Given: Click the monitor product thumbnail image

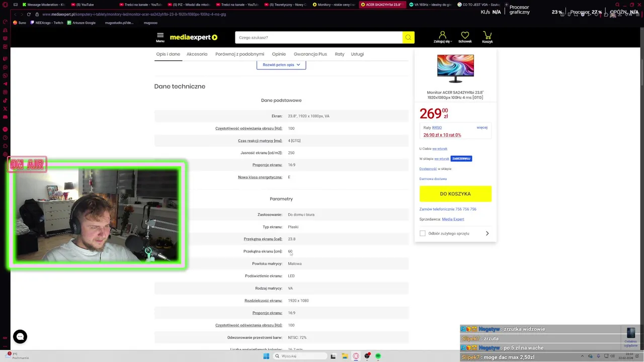Looking at the screenshot, I should [x=455, y=68].
